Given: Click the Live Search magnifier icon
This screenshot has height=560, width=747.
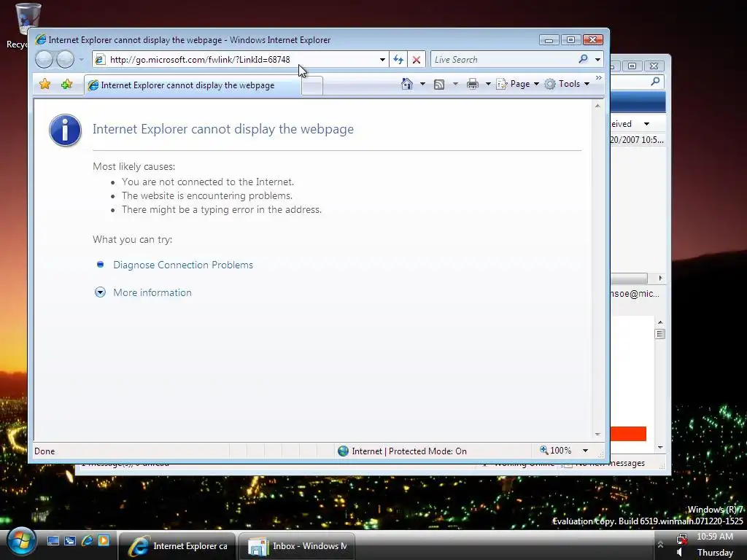Looking at the screenshot, I should [x=583, y=59].
